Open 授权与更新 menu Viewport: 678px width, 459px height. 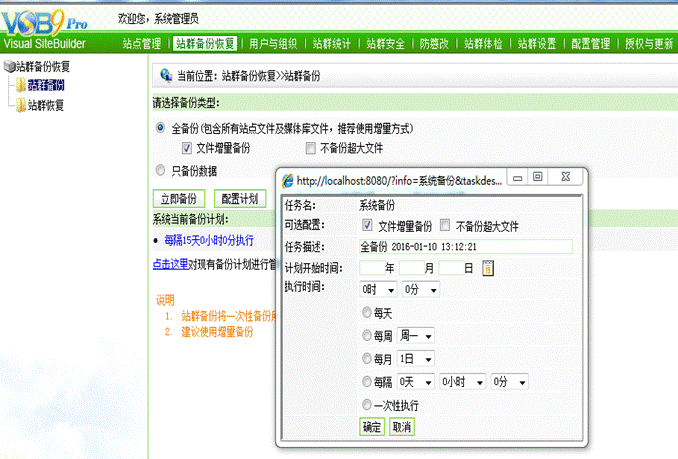pyautogui.click(x=649, y=43)
